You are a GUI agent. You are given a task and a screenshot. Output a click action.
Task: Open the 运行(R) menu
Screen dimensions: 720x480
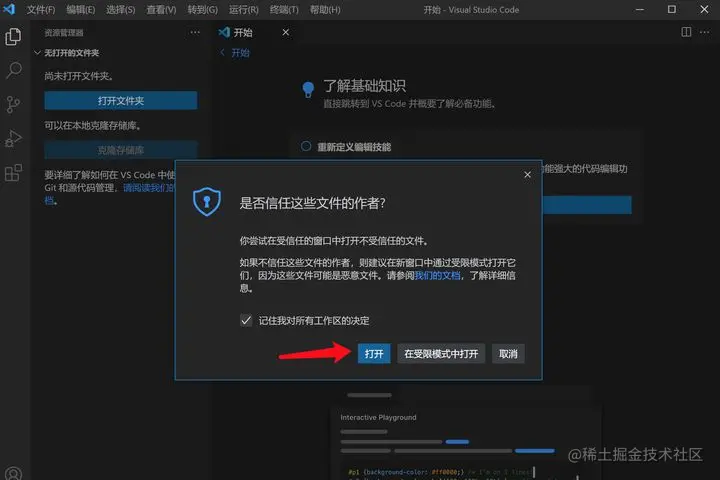(x=243, y=9)
